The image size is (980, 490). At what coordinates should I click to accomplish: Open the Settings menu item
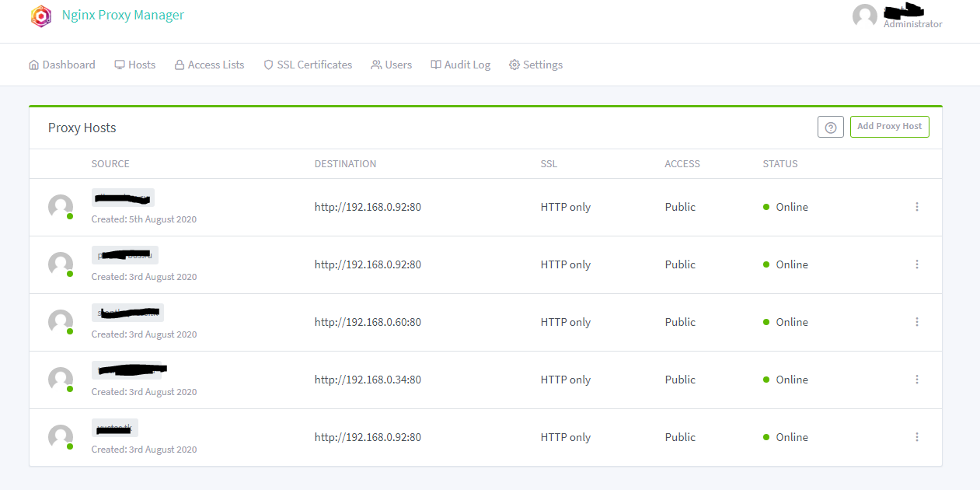click(535, 65)
